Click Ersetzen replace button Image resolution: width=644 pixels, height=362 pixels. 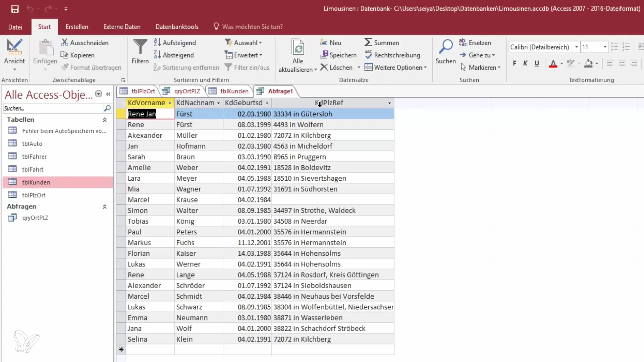point(475,43)
